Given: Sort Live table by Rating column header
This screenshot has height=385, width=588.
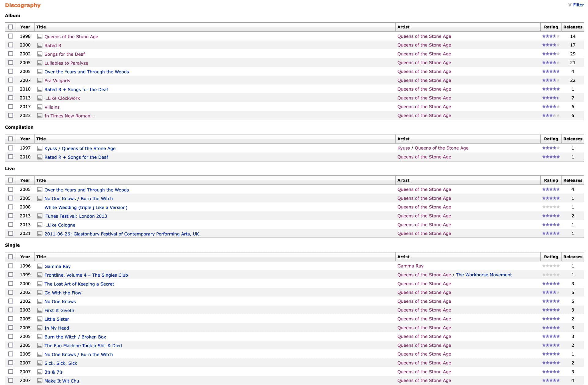Looking at the screenshot, I should (x=551, y=180).
